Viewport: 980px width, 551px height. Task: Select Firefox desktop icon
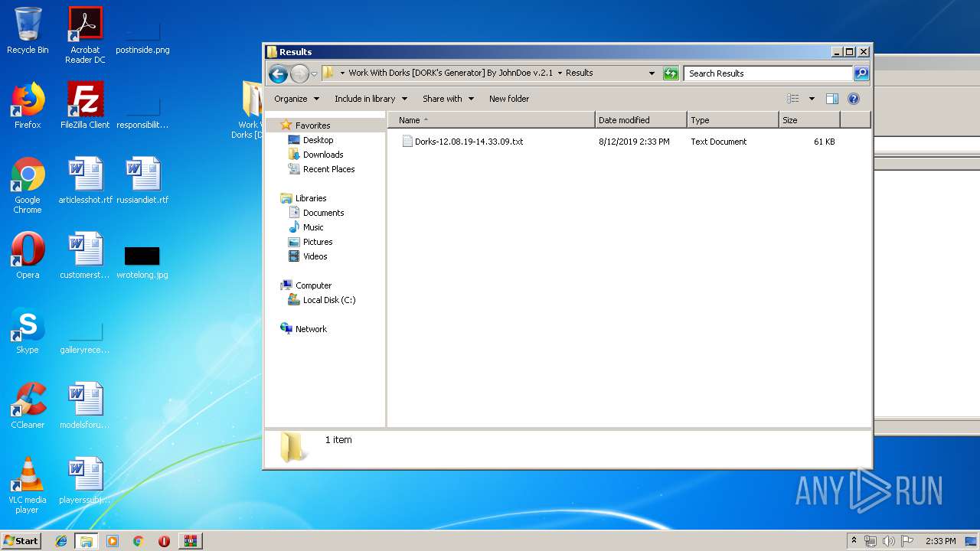pyautogui.click(x=28, y=106)
